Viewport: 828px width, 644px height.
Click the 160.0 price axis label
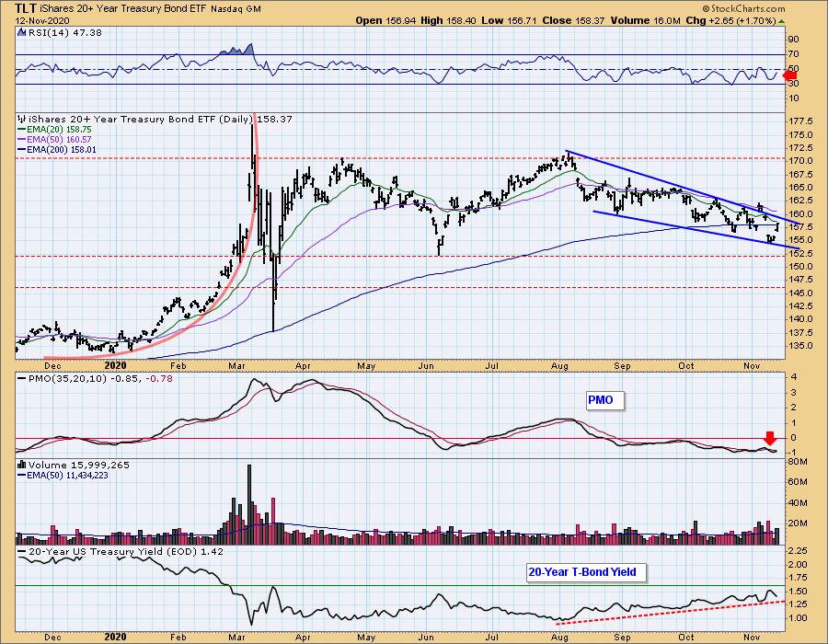click(800, 213)
